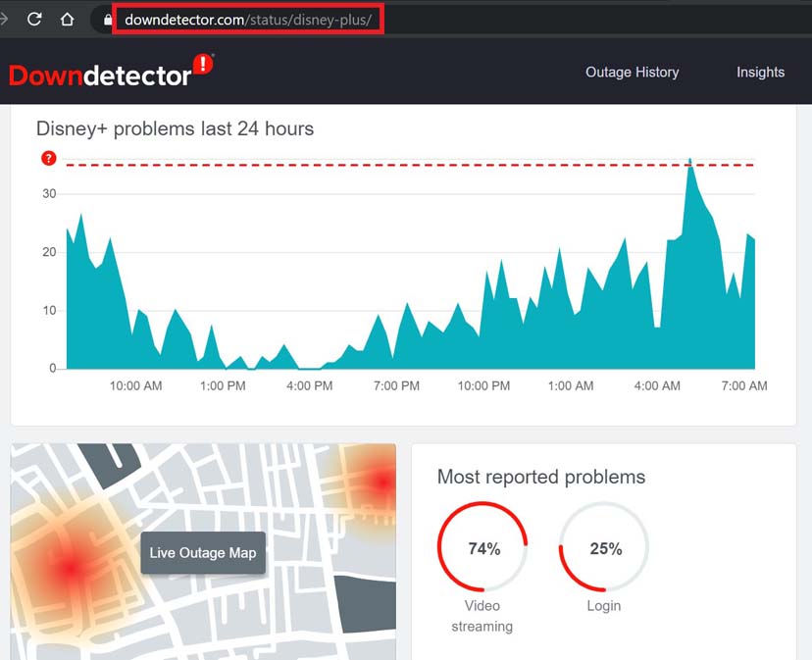Image resolution: width=812 pixels, height=660 pixels.
Task: Click the 10:00 AM axis label
Action: (135, 386)
